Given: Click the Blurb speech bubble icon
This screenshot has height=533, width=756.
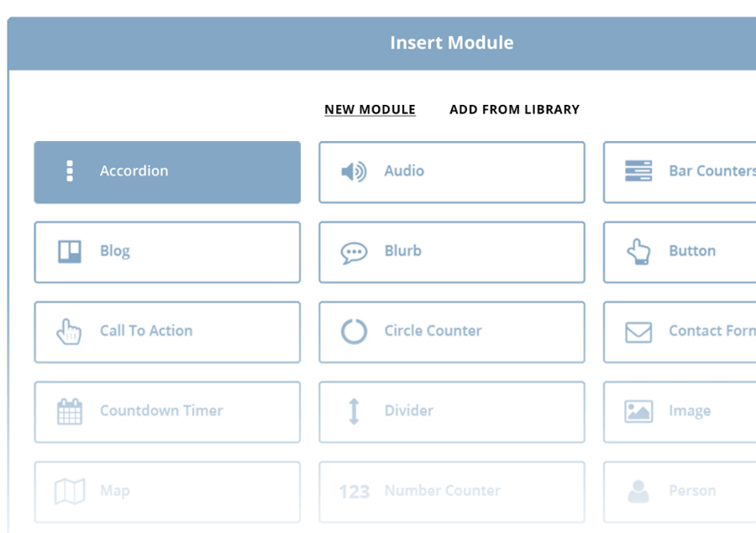Looking at the screenshot, I should [354, 252].
